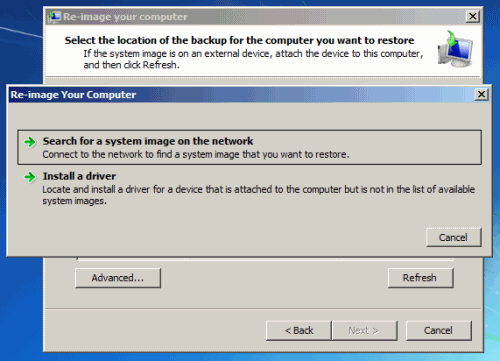
Task: Cancel the wizard using the bottom-right Cancel
Action: [438, 330]
